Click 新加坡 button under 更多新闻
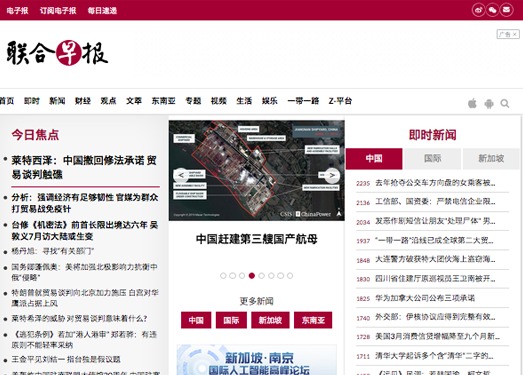 (271, 320)
